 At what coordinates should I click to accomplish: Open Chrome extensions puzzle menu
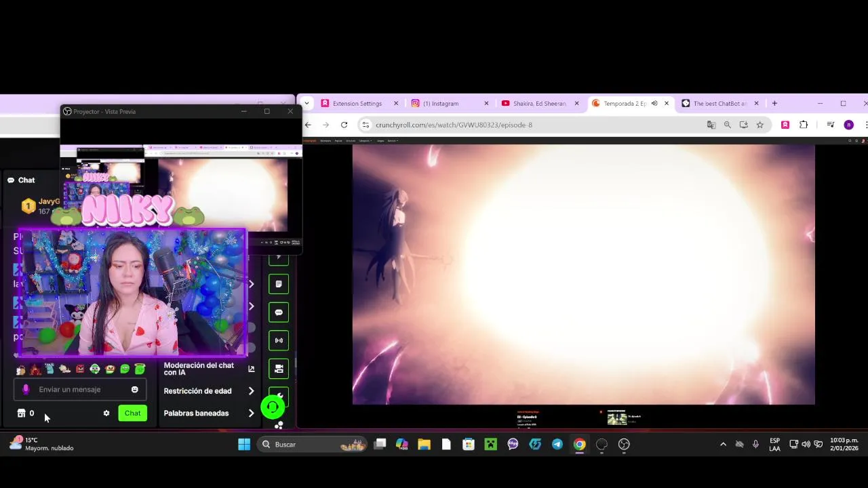(x=804, y=125)
